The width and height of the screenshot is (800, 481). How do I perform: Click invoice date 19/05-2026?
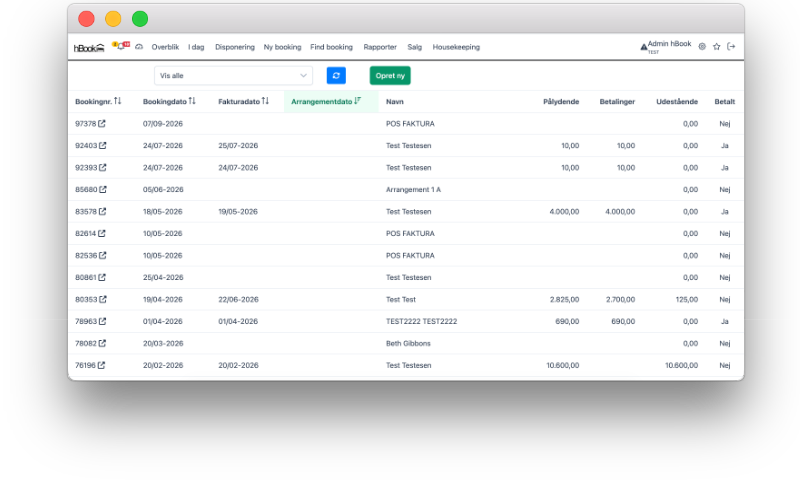pos(238,211)
